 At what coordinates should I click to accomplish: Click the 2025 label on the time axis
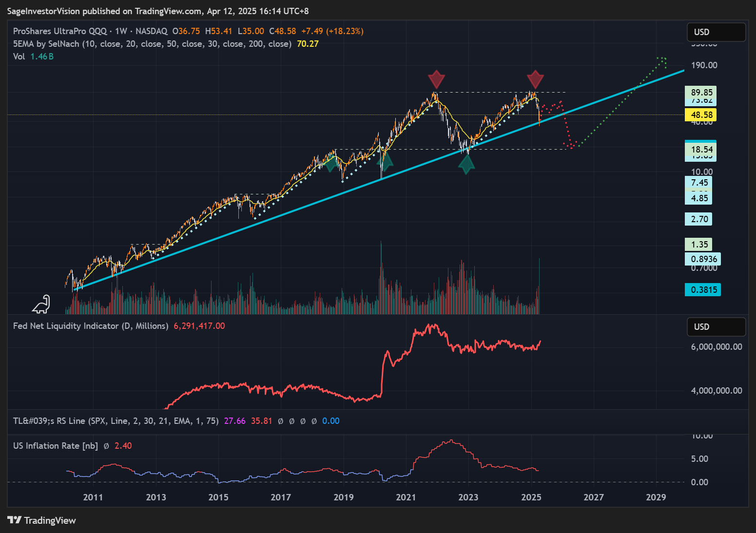click(531, 497)
